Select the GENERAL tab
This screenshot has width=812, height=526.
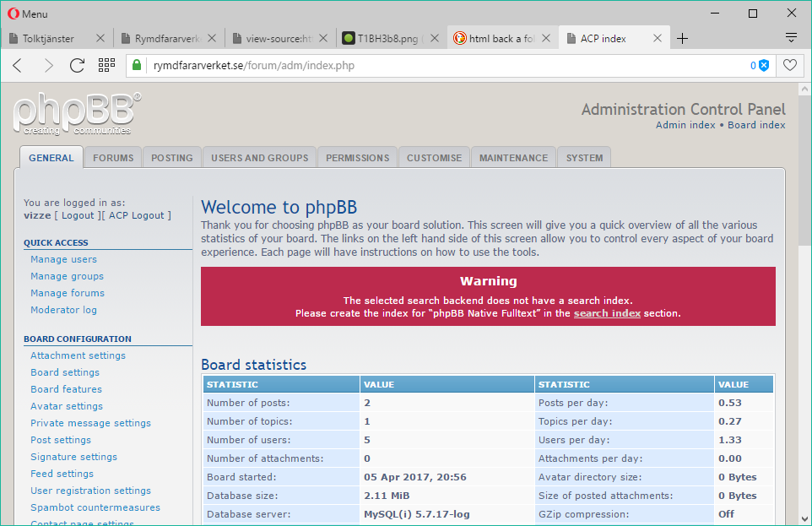click(51, 158)
